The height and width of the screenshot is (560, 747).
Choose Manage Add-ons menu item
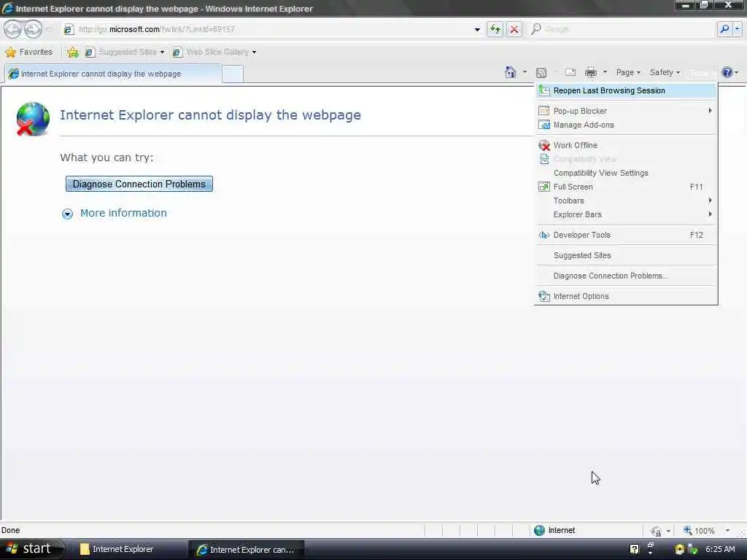click(626, 125)
